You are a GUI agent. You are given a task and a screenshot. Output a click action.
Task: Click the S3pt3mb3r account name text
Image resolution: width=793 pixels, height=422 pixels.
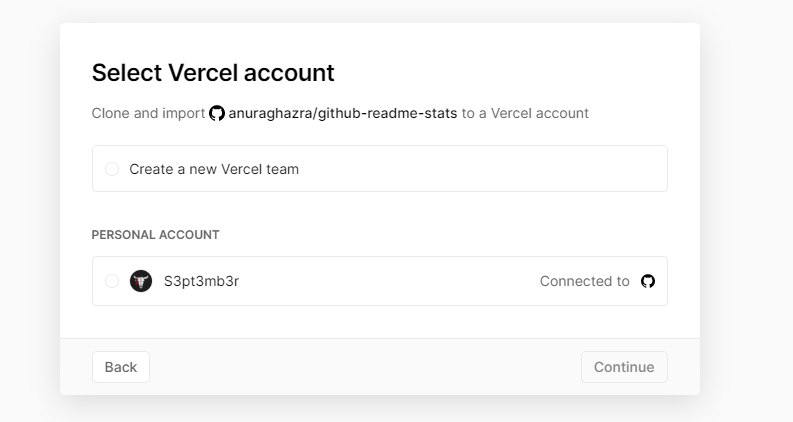[x=201, y=281]
